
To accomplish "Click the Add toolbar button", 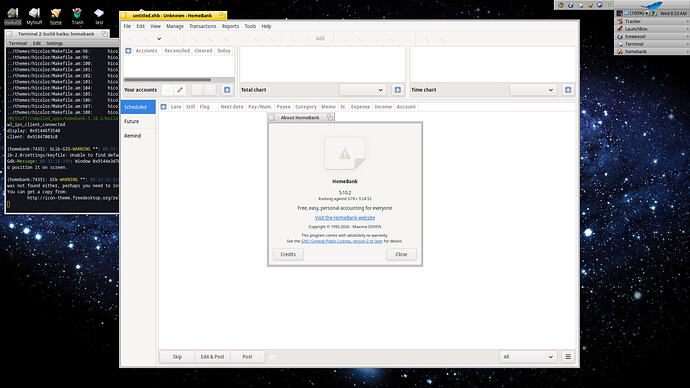I will [x=320, y=39].
